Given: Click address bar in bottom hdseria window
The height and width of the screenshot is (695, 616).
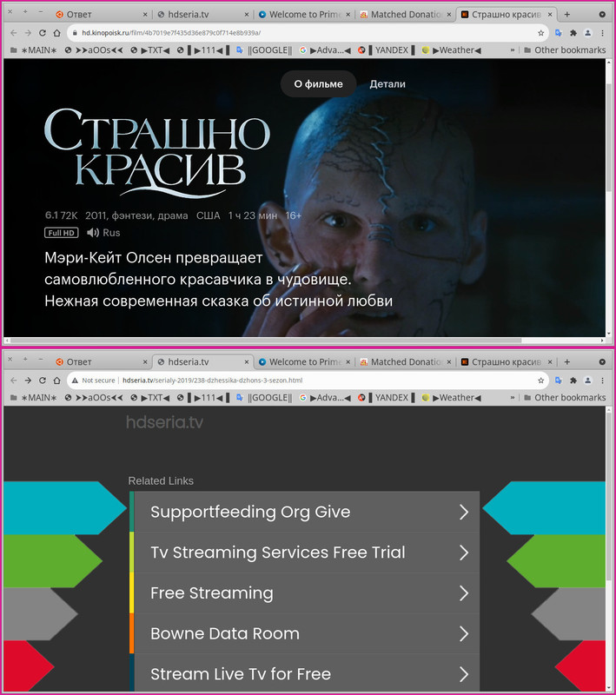Looking at the screenshot, I should coord(308,381).
